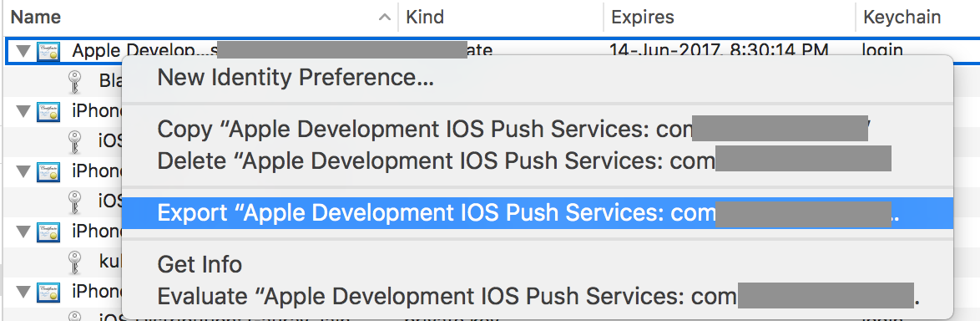
Task: Open Get Info from the context menu
Action: tap(538, 264)
